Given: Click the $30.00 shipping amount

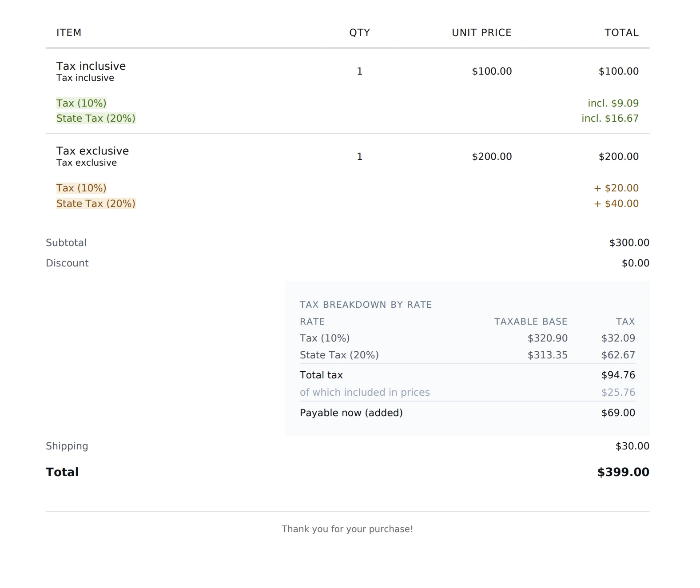Looking at the screenshot, I should pyautogui.click(x=632, y=446).
